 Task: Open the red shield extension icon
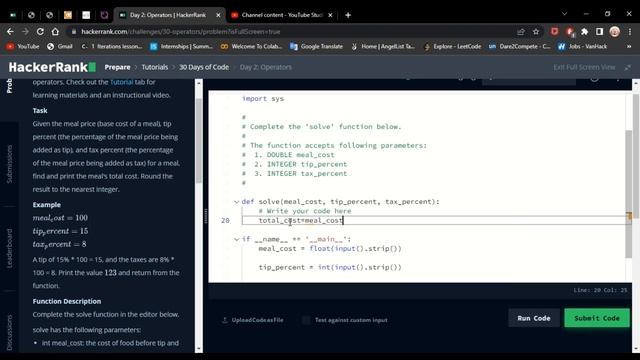coord(554,31)
